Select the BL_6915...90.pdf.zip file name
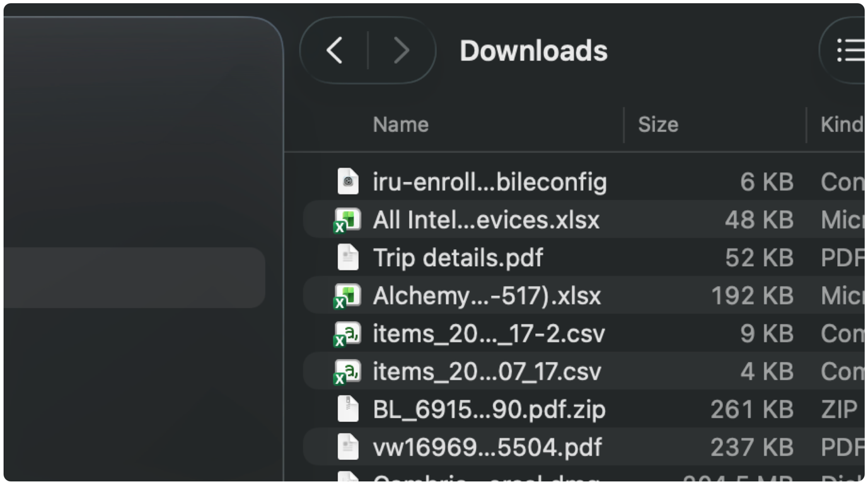This screenshot has width=868, height=485. tap(489, 409)
